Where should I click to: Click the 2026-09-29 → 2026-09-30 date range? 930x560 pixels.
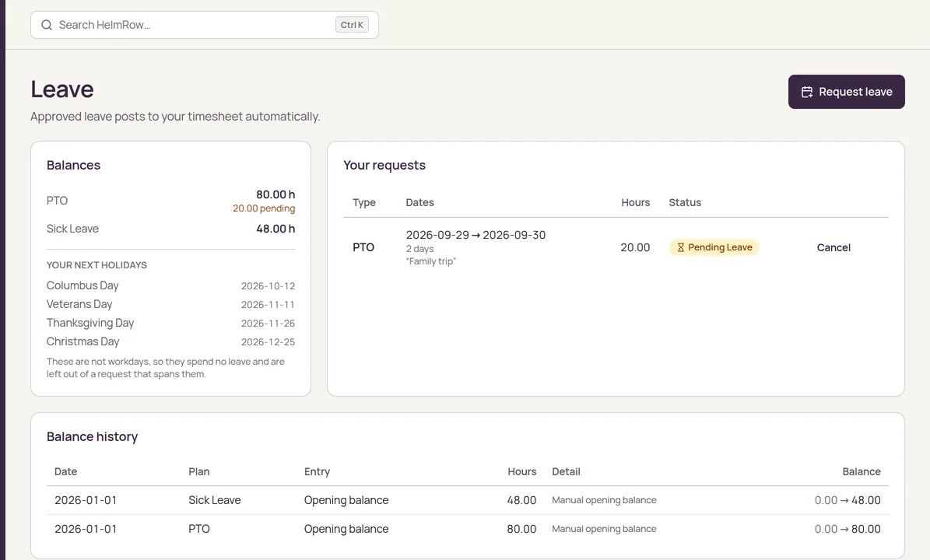(x=476, y=235)
